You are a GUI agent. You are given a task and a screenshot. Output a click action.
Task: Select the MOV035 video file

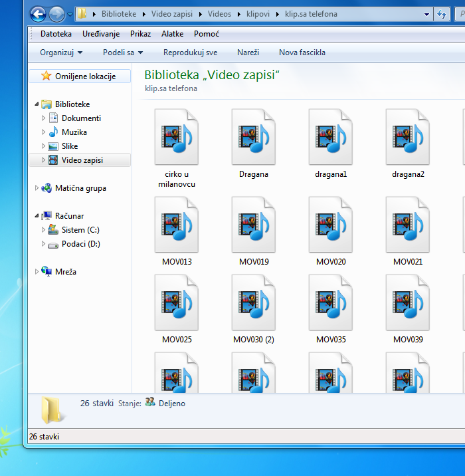(331, 309)
